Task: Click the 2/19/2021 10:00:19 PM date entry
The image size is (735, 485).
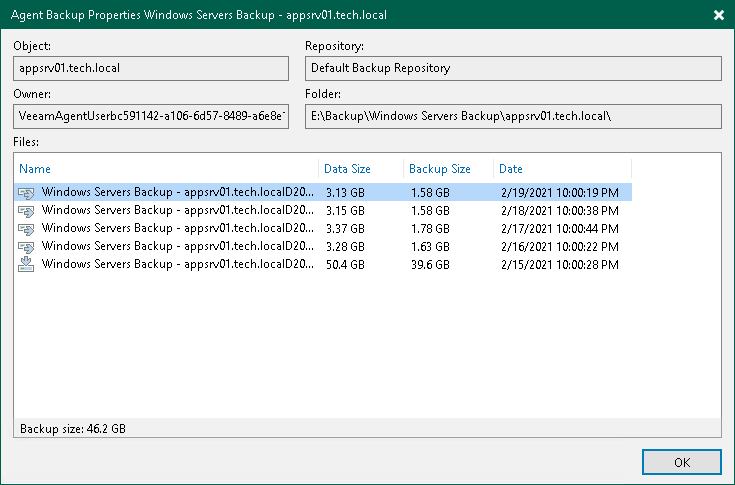Action: point(558,192)
